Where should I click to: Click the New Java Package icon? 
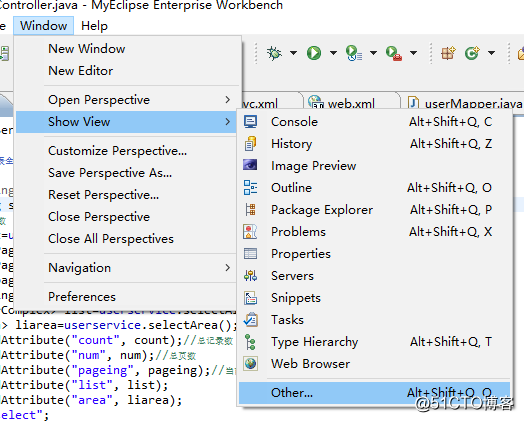pyautogui.click(x=448, y=53)
